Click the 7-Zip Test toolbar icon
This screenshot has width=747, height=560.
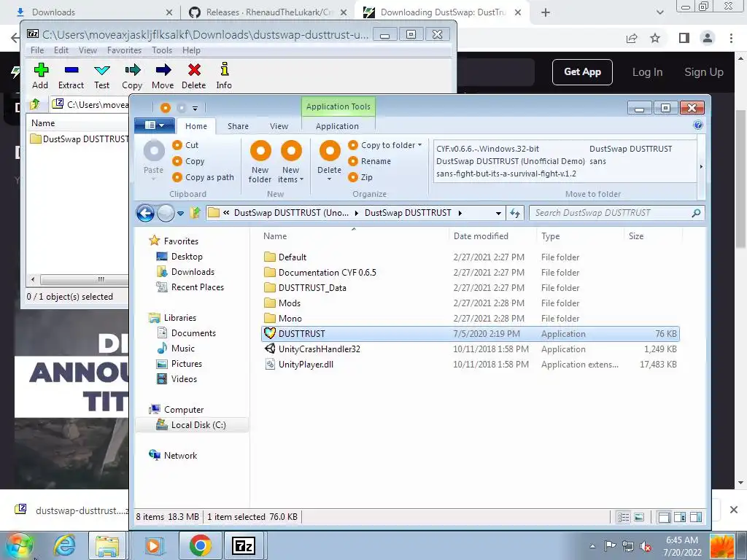pos(101,70)
